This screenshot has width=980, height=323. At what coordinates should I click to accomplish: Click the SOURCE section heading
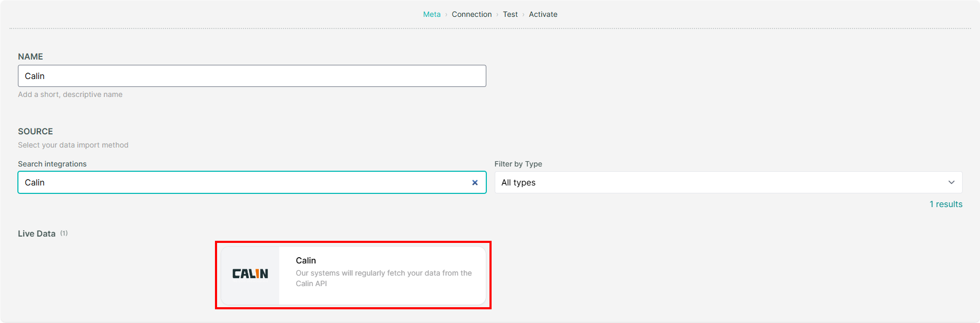pos(35,131)
